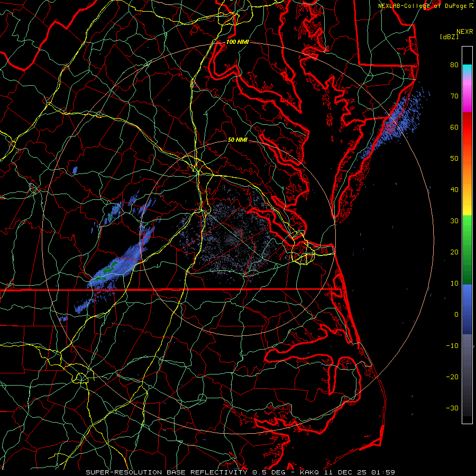Click the -10 dBZ value on scale
This screenshot has width=476, height=476.
pyautogui.click(x=452, y=346)
